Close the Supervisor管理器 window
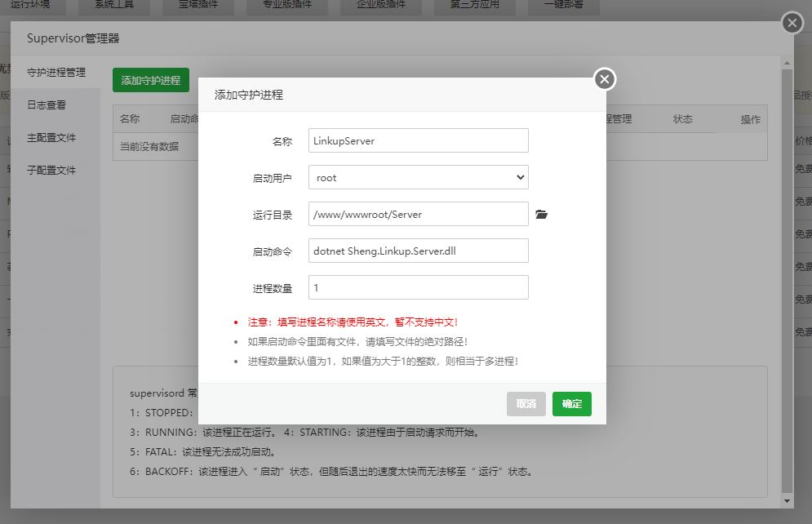 click(x=791, y=23)
